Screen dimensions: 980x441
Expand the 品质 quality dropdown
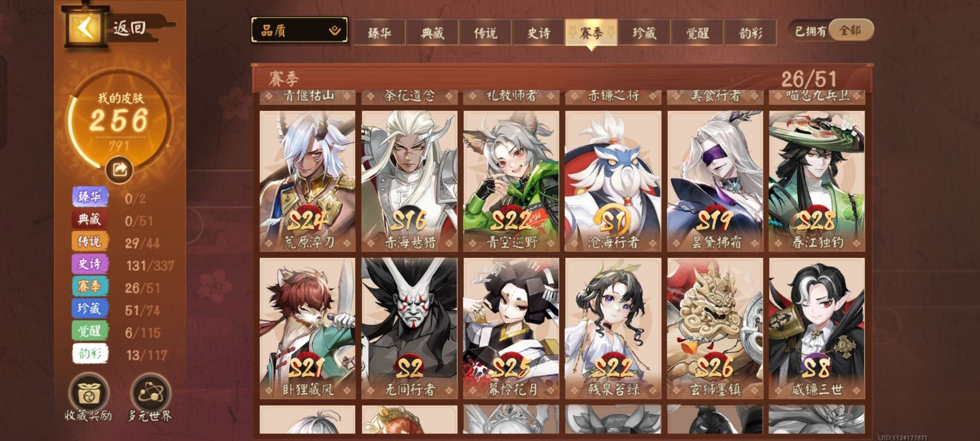coord(299,30)
